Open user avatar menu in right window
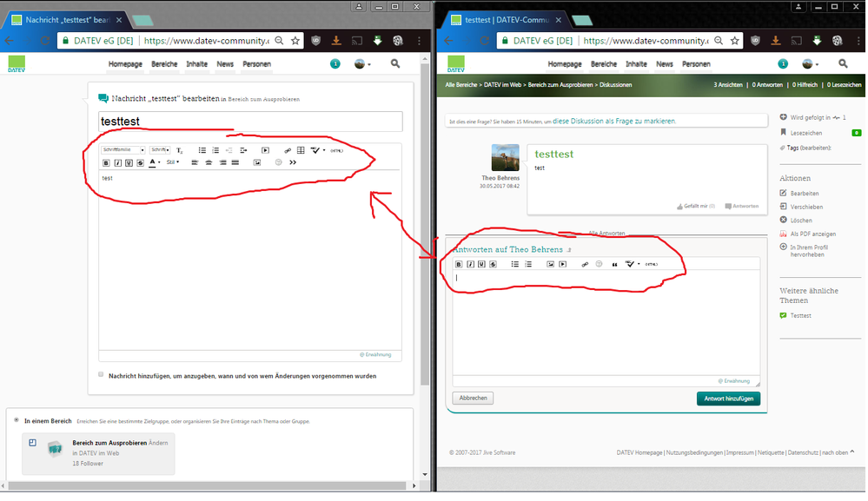Screen dimensions: 868x501 810,64
